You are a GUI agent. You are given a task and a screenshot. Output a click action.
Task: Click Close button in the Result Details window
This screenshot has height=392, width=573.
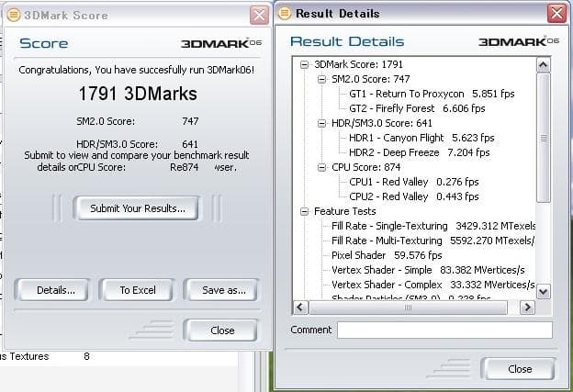(519, 369)
